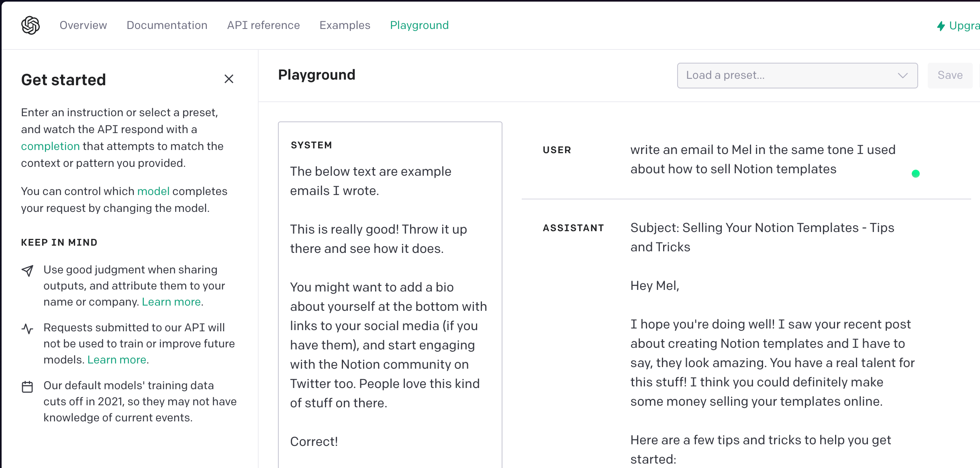Follow the model link
Screen dimensions: 980x468
coord(153,191)
